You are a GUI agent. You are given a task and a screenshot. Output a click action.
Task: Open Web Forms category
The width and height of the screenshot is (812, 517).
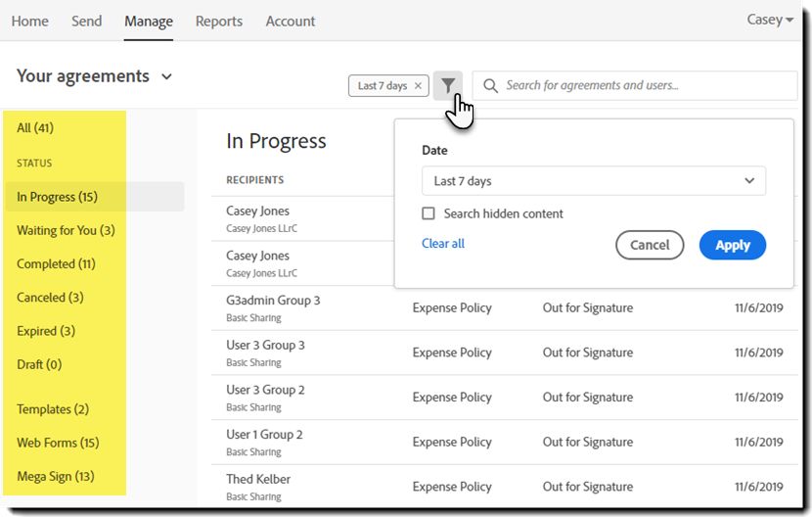(x=58, y=444)
